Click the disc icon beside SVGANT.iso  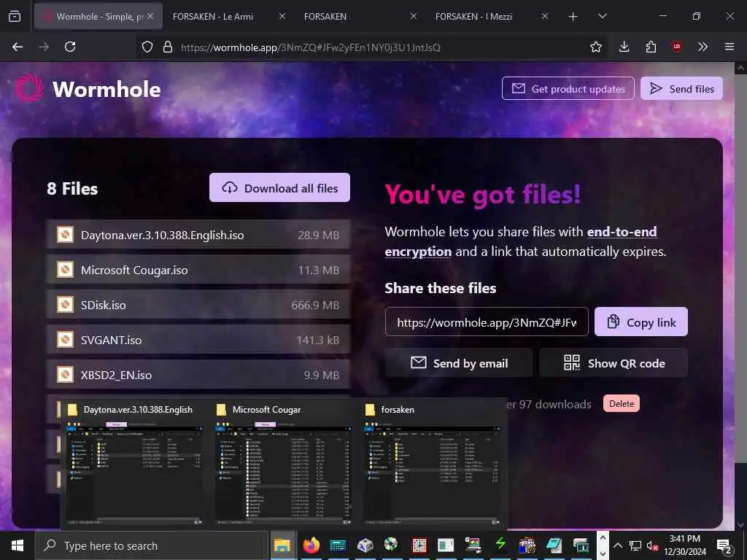[65, 340]
